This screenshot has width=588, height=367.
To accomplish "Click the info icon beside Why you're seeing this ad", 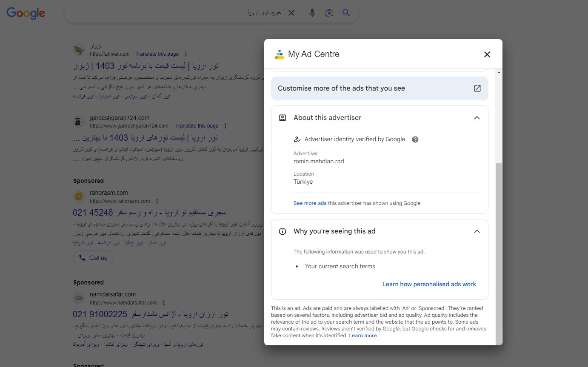I will point(283,231).
